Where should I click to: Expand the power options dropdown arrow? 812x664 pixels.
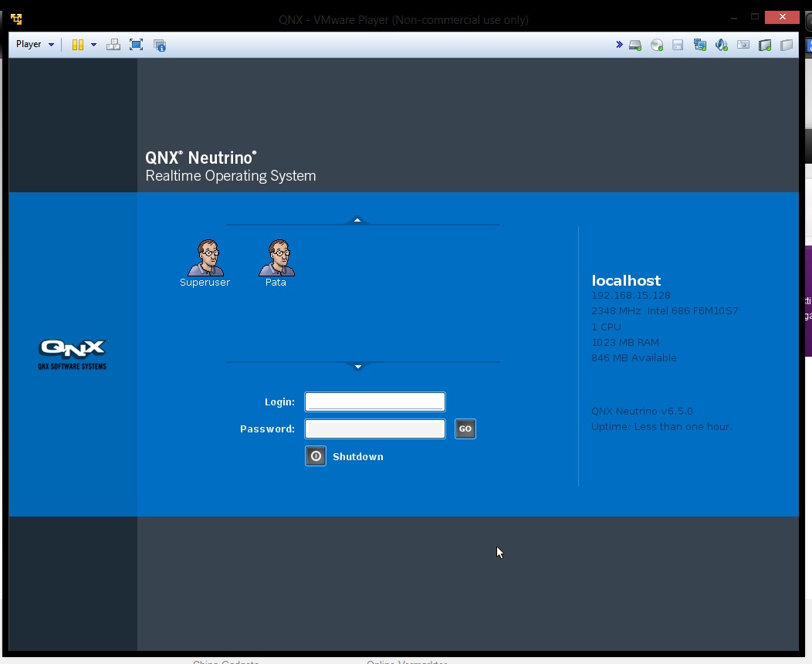(x=94, y=45)
